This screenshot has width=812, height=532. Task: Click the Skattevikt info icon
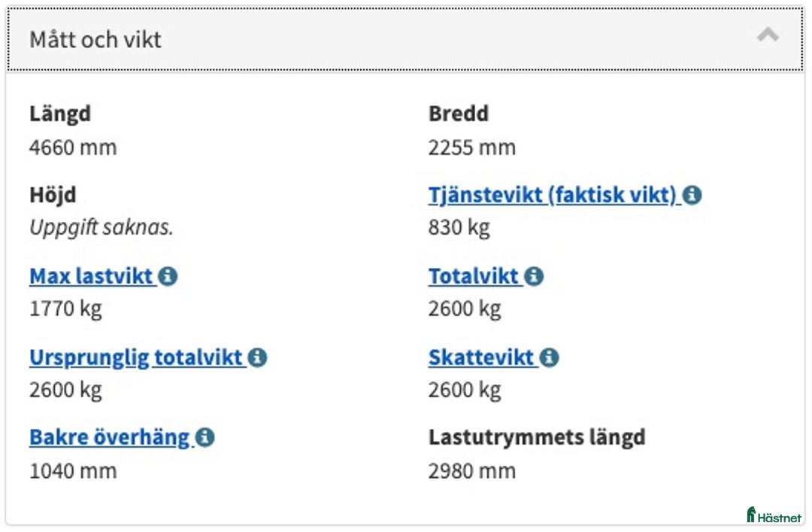pos(550,357)
